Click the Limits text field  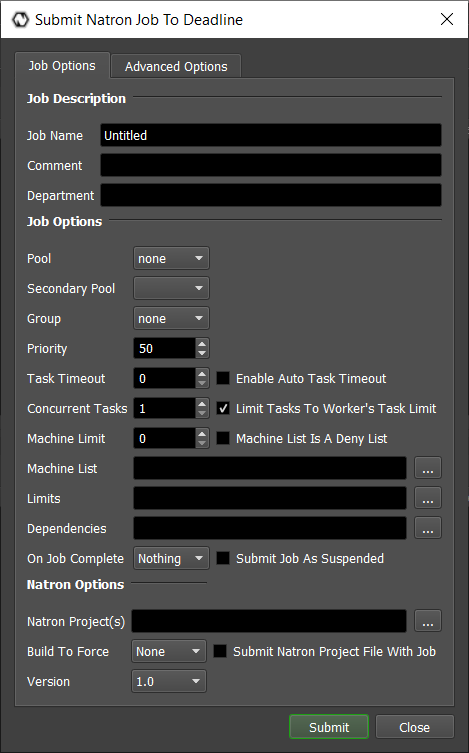tap(270, 498)
